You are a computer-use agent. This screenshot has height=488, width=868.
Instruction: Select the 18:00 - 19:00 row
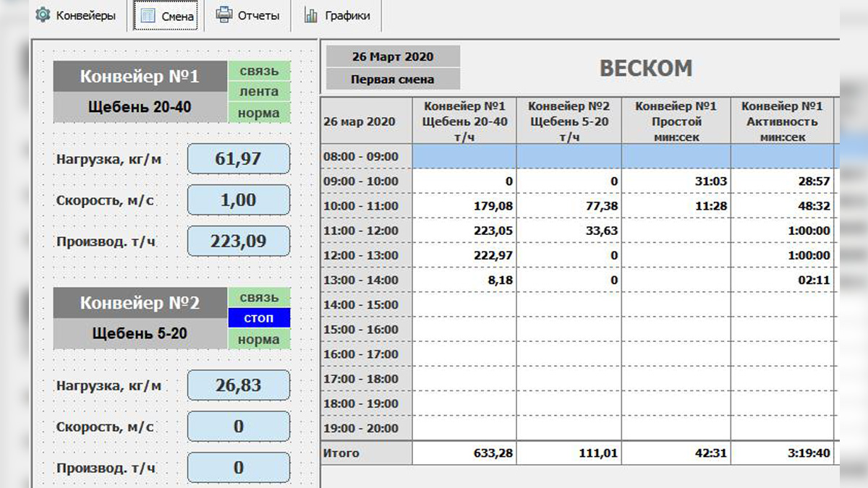(x=579, y=403)
